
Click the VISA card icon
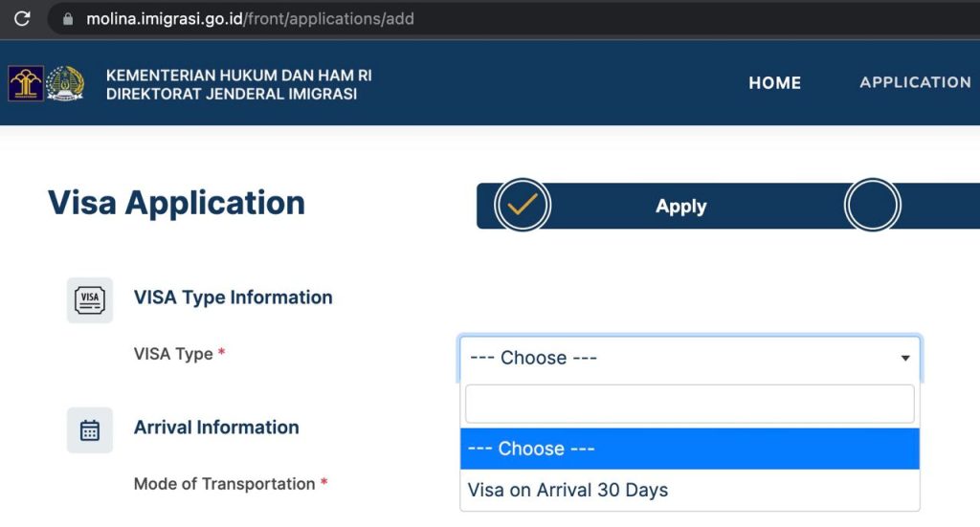pos(90,299)
